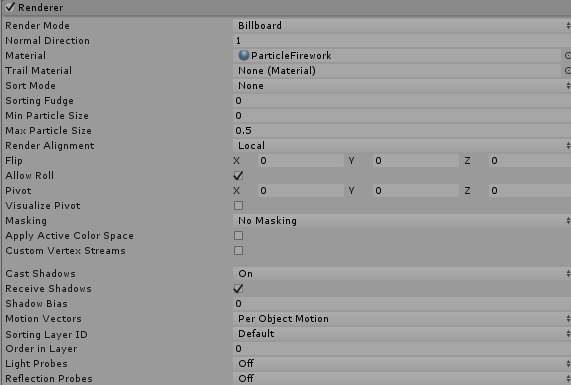Click the Render Mode label

[x=38, y=25]
